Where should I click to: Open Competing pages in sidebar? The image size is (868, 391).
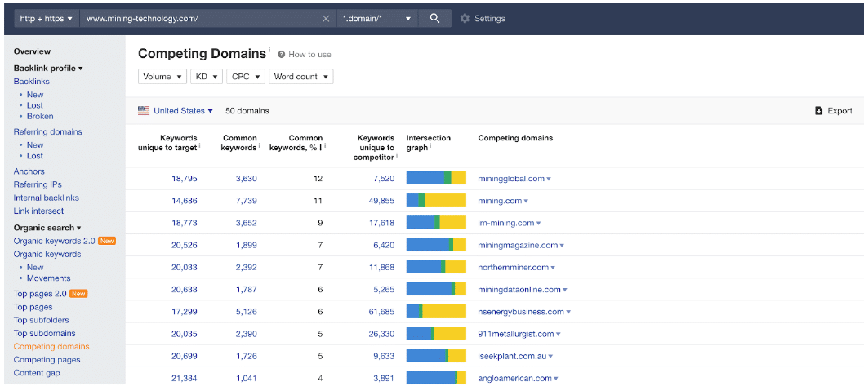click(x=47, y=359)
